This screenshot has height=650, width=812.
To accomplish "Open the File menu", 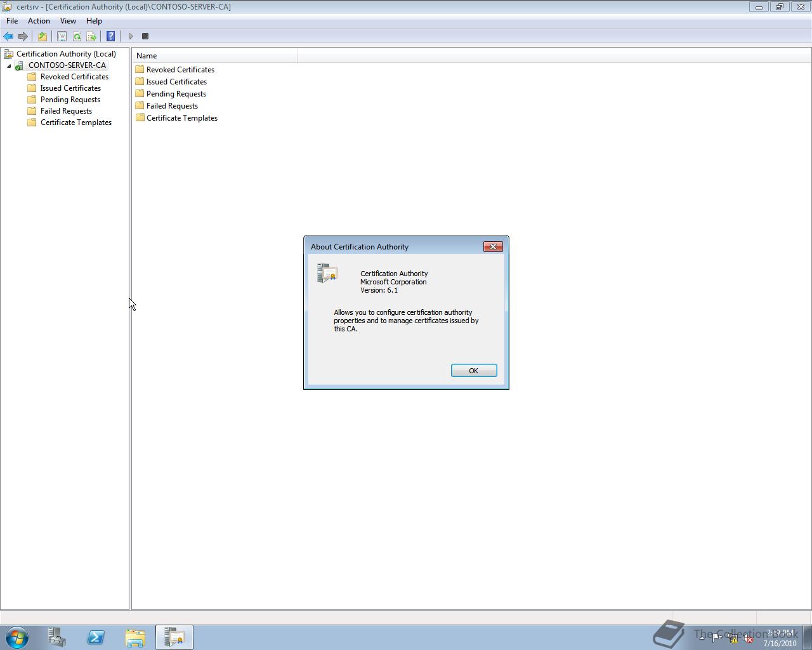I will click(x=12, y=21).
